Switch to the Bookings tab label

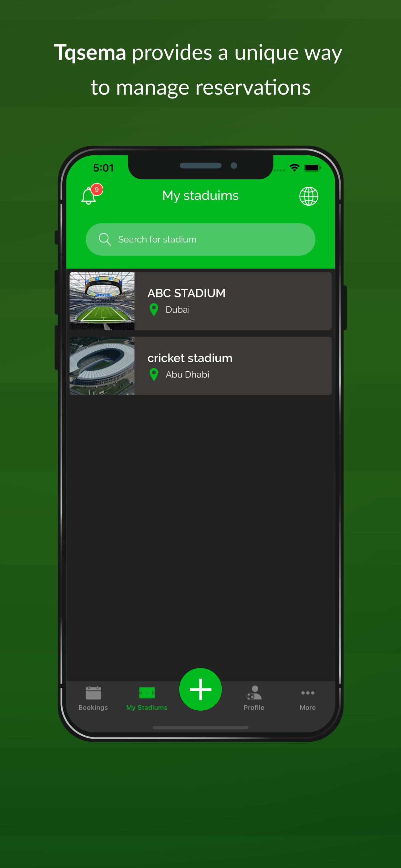[93, 708]
